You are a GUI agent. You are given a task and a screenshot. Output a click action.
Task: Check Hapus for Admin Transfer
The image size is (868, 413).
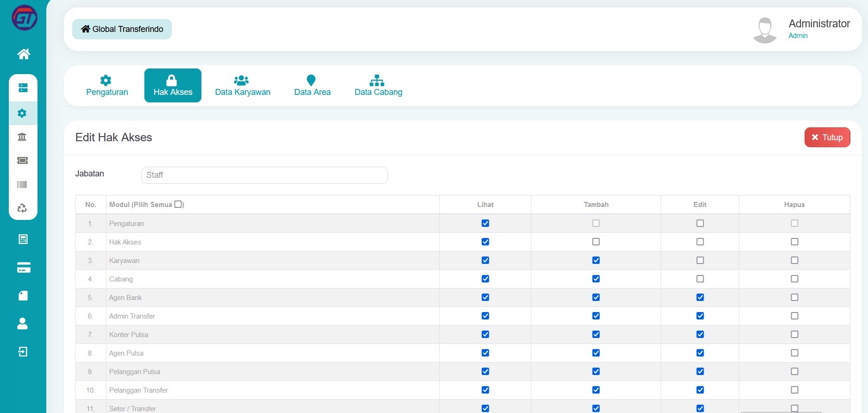click(x=794, y=316)
